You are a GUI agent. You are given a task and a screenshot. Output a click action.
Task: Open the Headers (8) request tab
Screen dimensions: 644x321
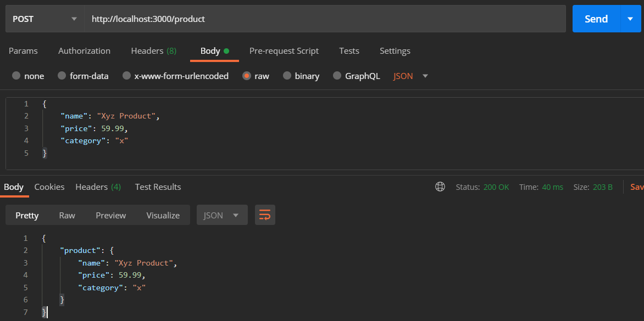153,50
